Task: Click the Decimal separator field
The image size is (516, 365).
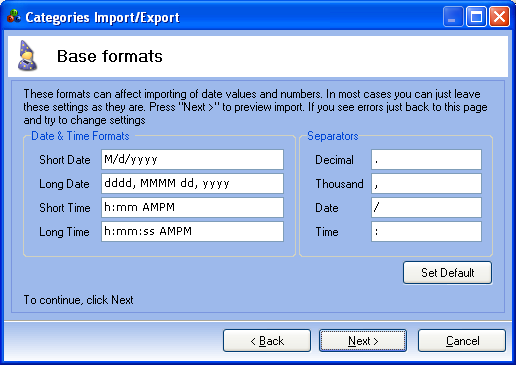Action: pyautogui.click(x=426, y=159)
